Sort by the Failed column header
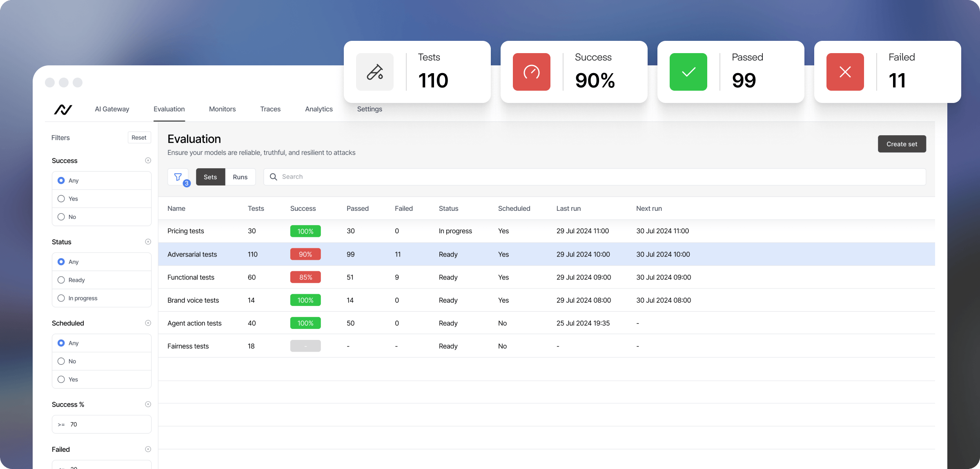This screenshot has height=469, width=980. [x=404, y=208]
